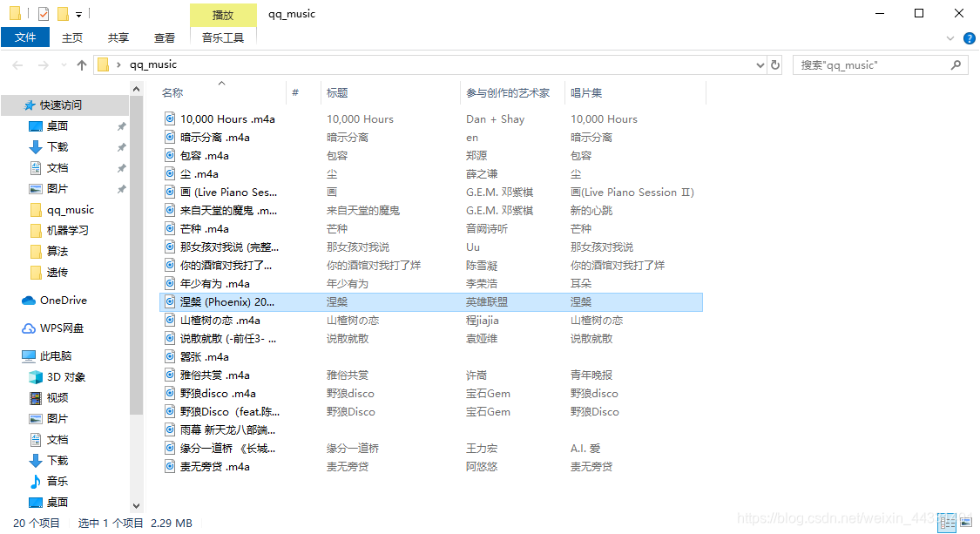Sort by the 标题 column header
This screenshot has width=980, height=534.
pyautogui.click(x=337, y=92)
